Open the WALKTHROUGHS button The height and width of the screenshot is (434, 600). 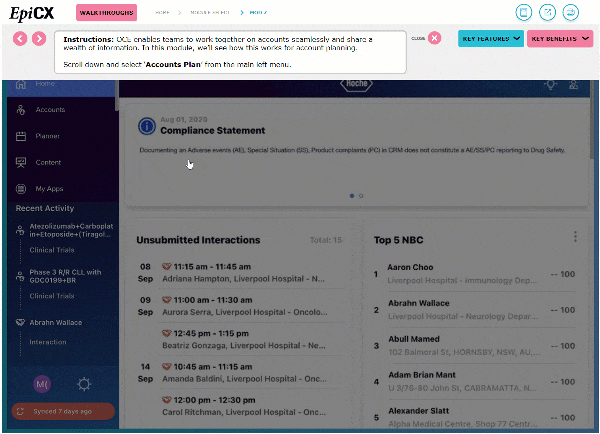[106, 13]
